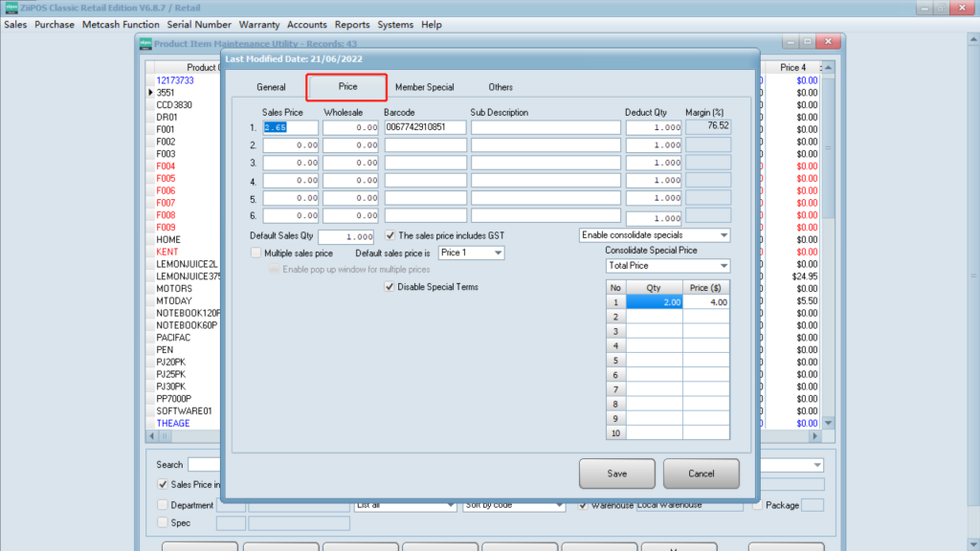Click the Default Sales Qty field
This screenshot has width=980, height=551.
[x=345, y=236]
